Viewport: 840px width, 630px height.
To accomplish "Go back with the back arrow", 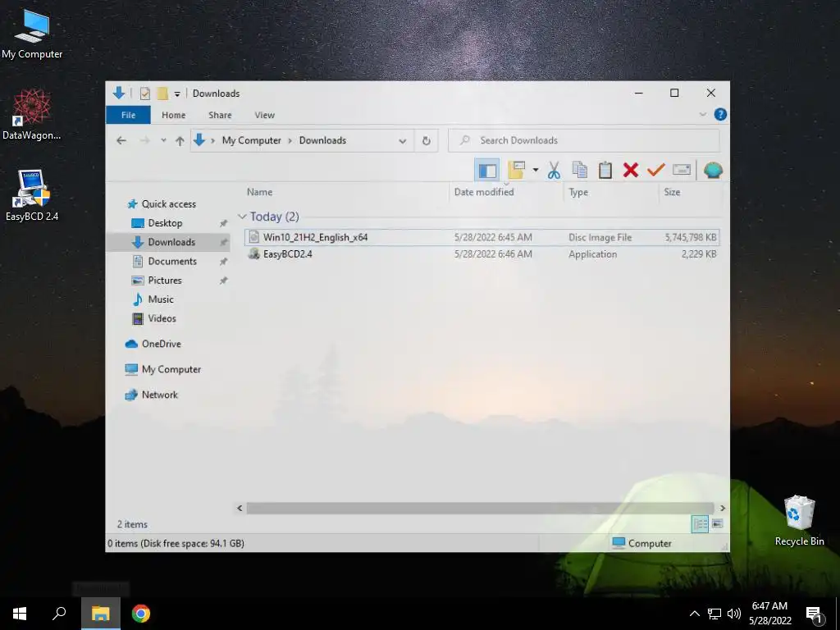I will coord(121,140).
